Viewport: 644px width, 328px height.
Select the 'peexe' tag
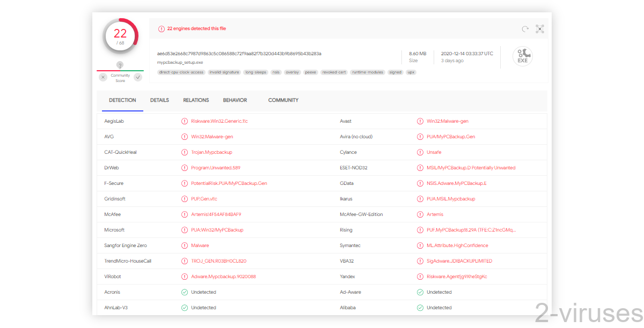coord(311,72)
